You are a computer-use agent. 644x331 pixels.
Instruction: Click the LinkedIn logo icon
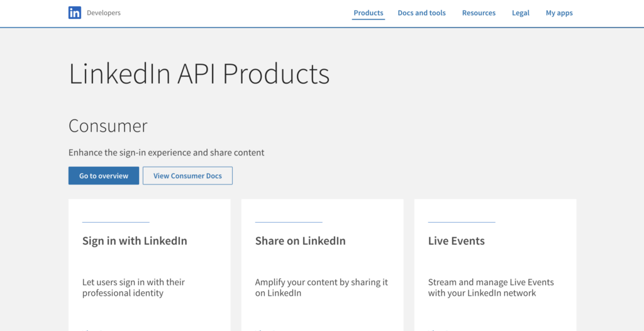(75, 13)
